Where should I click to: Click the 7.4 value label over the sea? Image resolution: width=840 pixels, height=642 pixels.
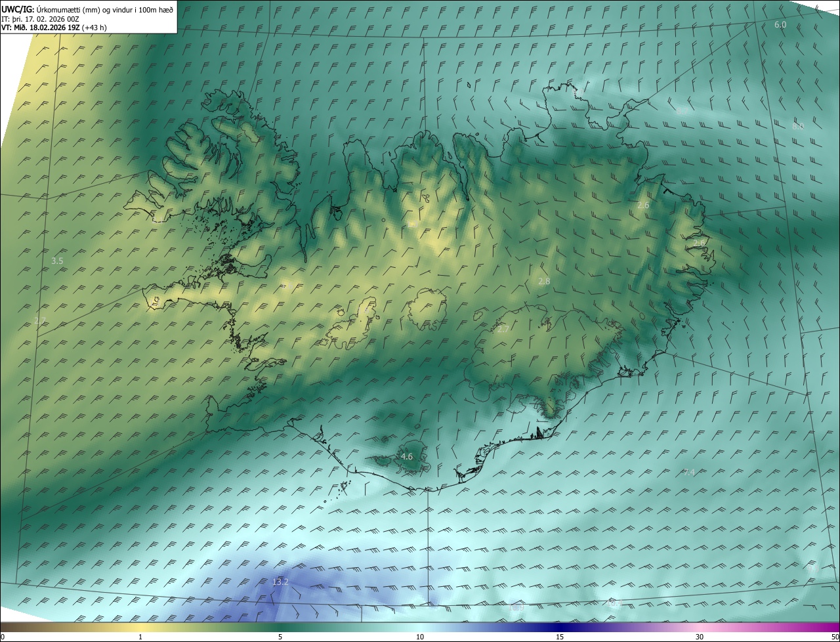pos(688,472)
